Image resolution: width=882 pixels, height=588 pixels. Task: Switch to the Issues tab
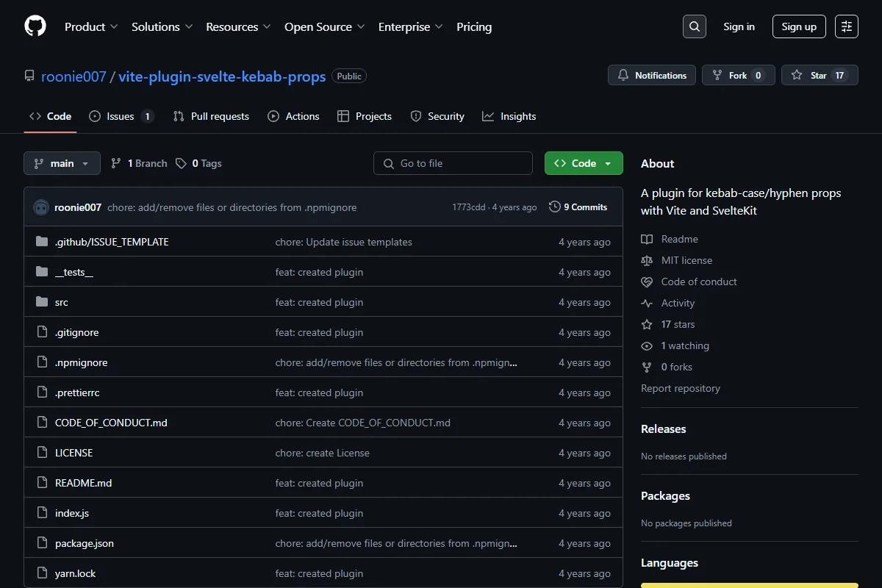tap(121, 116)
